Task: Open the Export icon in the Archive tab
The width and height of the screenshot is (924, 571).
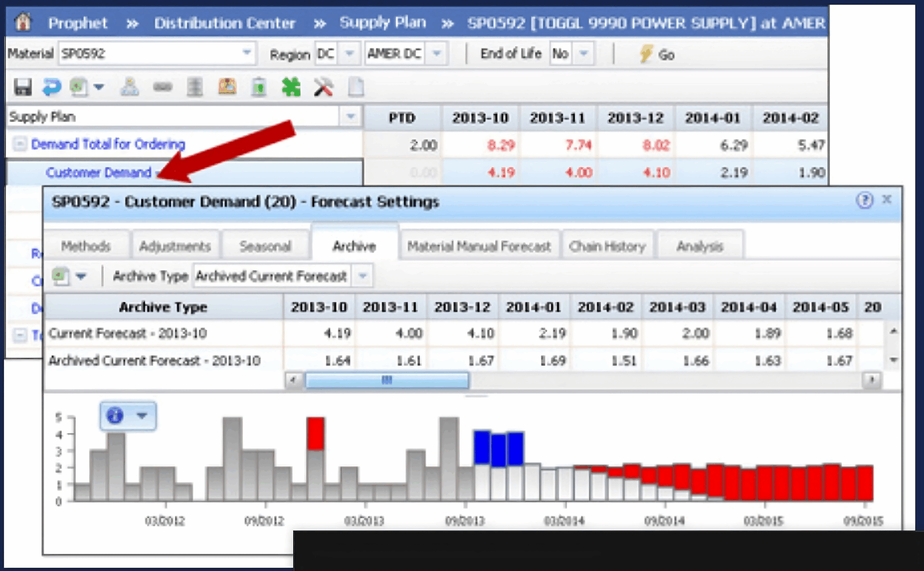Action: click(x=61, y=276)
